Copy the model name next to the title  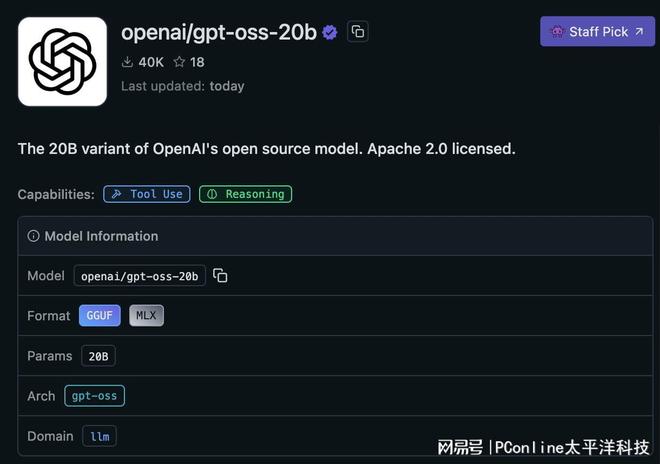[358, 32]
